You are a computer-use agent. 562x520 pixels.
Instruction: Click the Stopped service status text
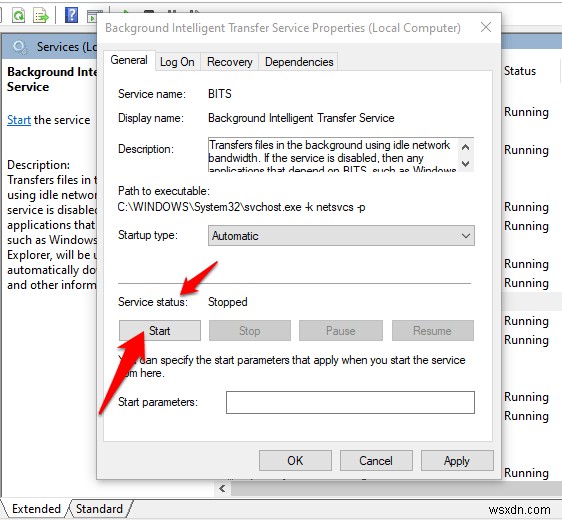[228, 302]
